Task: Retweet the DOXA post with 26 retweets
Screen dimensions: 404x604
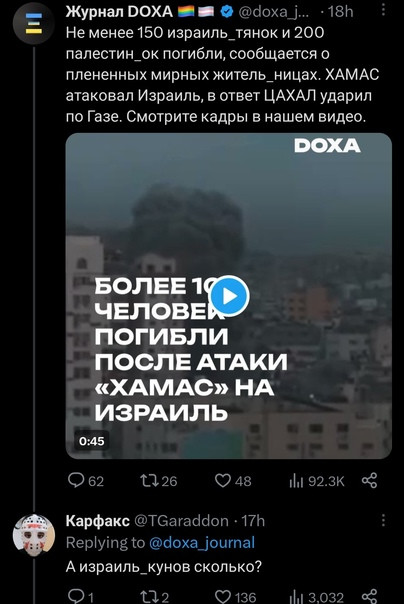Action: click(158, 481)
